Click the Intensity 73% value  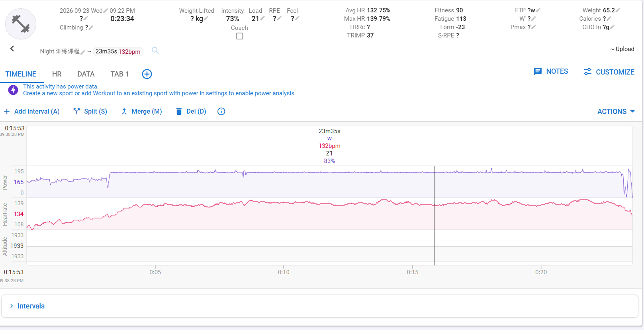pos(233,19)
